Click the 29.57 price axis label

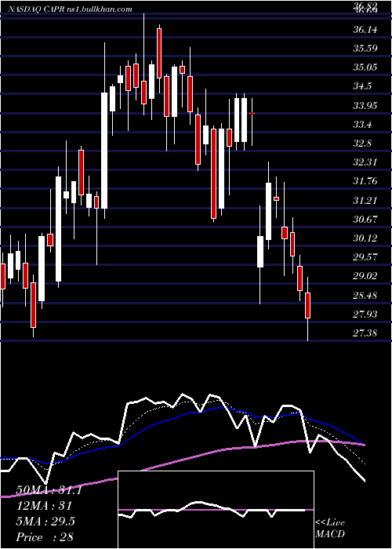365,257
